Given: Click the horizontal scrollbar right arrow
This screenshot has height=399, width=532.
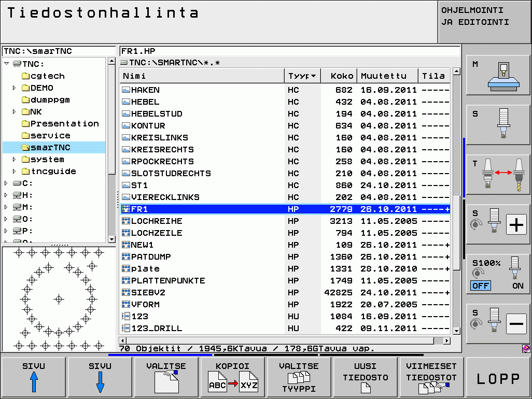Looking at the screenshot, I should (447, 340).
